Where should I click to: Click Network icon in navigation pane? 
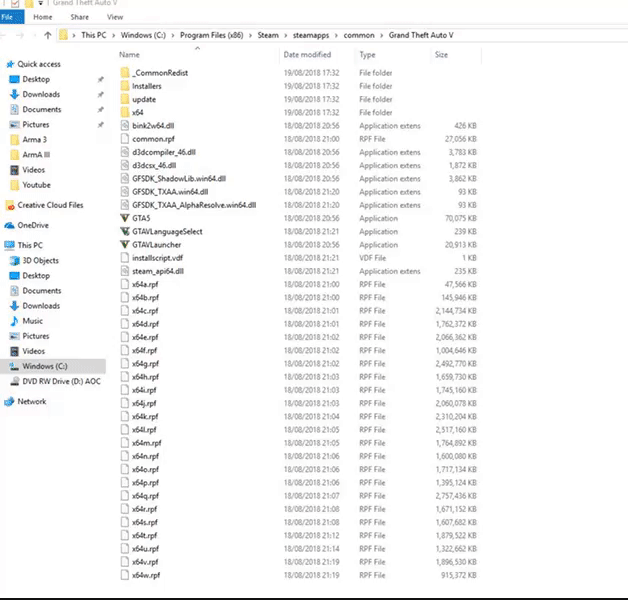click(9, 402)
